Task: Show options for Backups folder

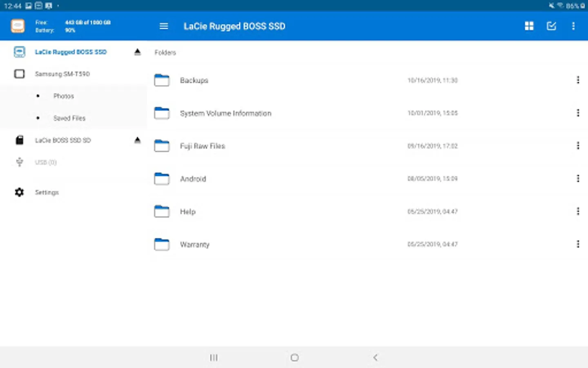Action: tap(578, 80)
